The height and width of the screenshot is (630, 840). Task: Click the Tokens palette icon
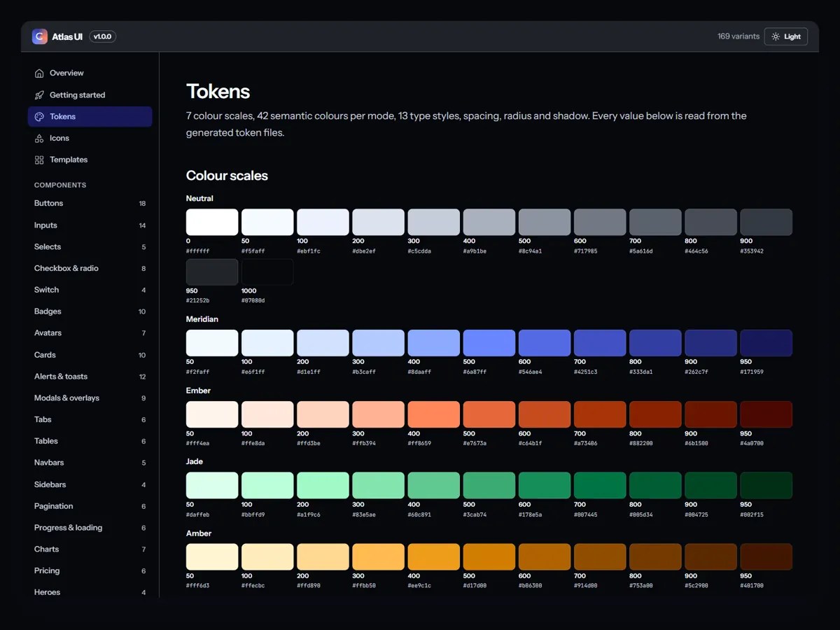[39, 116]
